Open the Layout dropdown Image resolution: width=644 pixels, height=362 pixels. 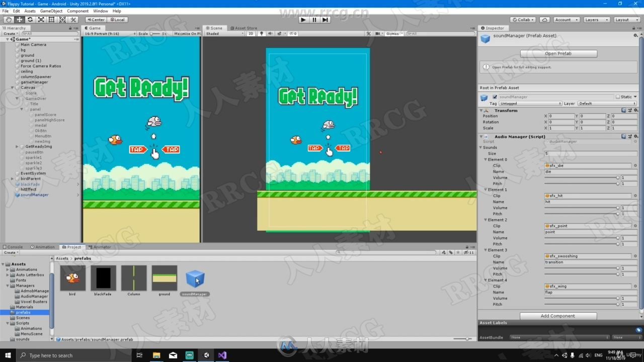[627, 20]
